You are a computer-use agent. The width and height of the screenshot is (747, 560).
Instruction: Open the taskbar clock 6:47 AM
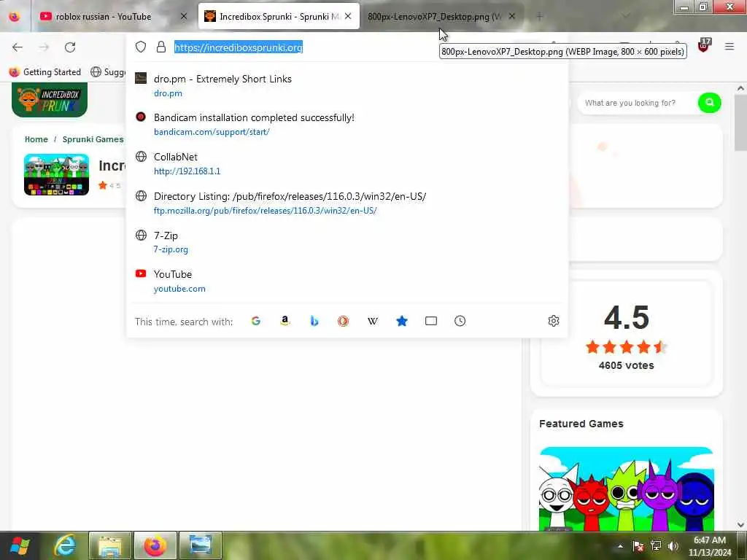click(x=709, y=545)
